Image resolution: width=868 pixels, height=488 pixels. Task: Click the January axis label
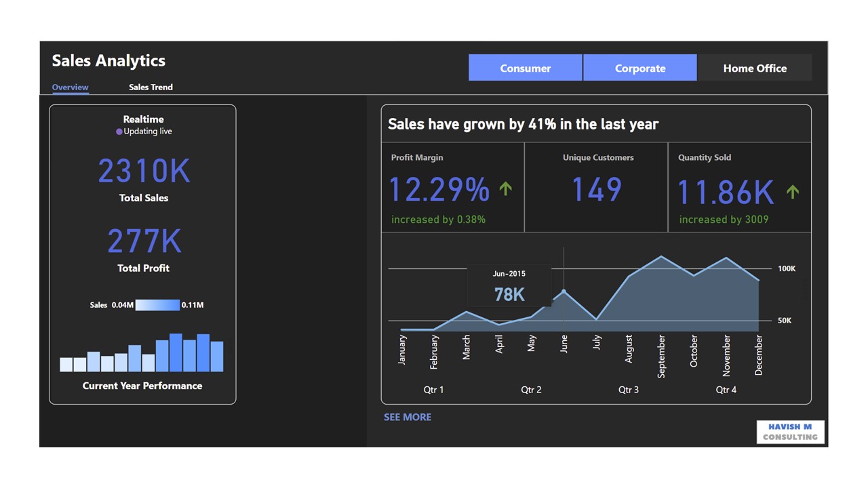[401, 350]
